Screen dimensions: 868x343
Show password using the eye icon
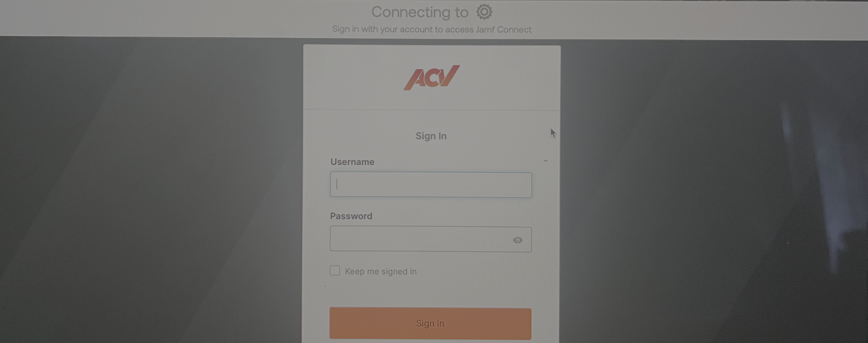[x=518, y=240]
